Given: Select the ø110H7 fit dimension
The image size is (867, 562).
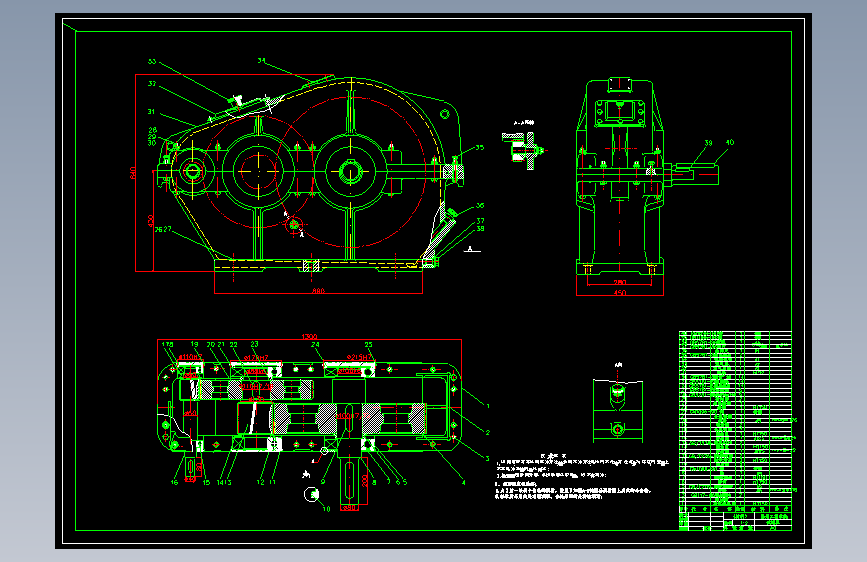Looking at the screenshot, I should [190, 357].
